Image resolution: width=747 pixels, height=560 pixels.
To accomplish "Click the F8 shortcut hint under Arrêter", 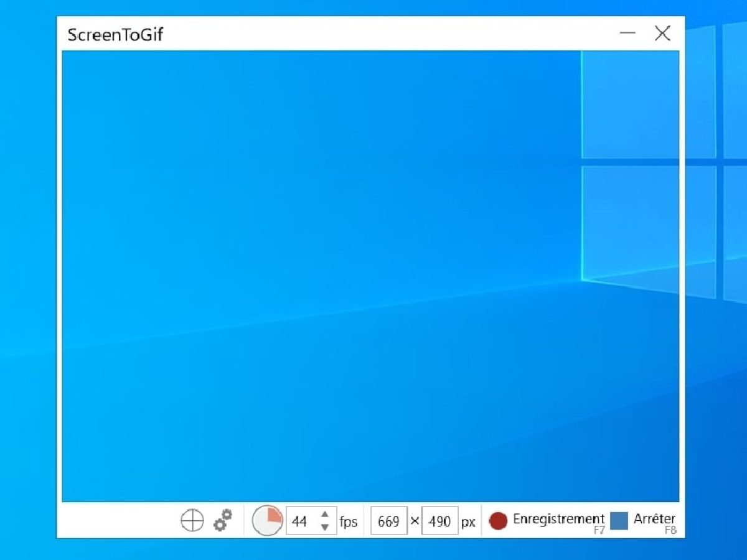I will pyautogui.click(x=670, y=531).
